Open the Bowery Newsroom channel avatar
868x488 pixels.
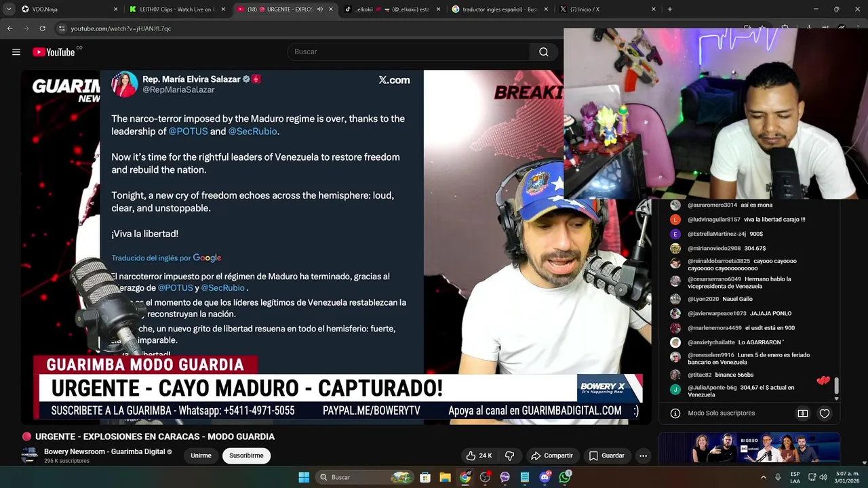29,455
